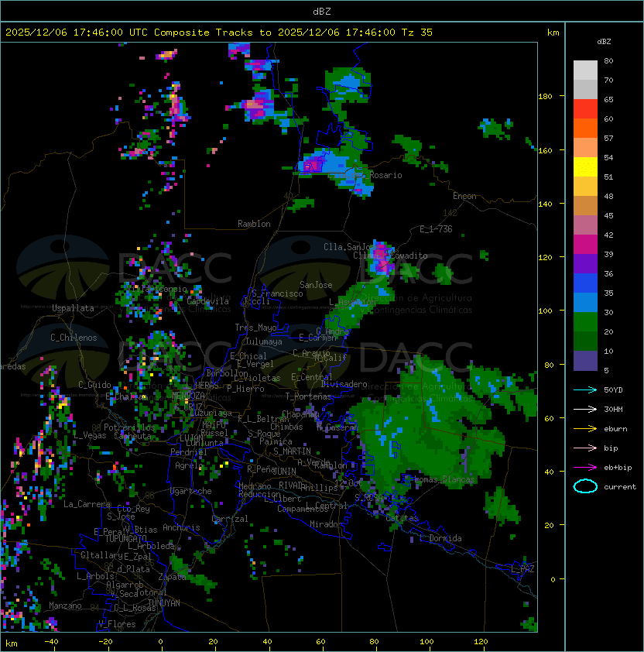
Task: Click the '100' km tick on vertical axis
Action: click(545, 311)
